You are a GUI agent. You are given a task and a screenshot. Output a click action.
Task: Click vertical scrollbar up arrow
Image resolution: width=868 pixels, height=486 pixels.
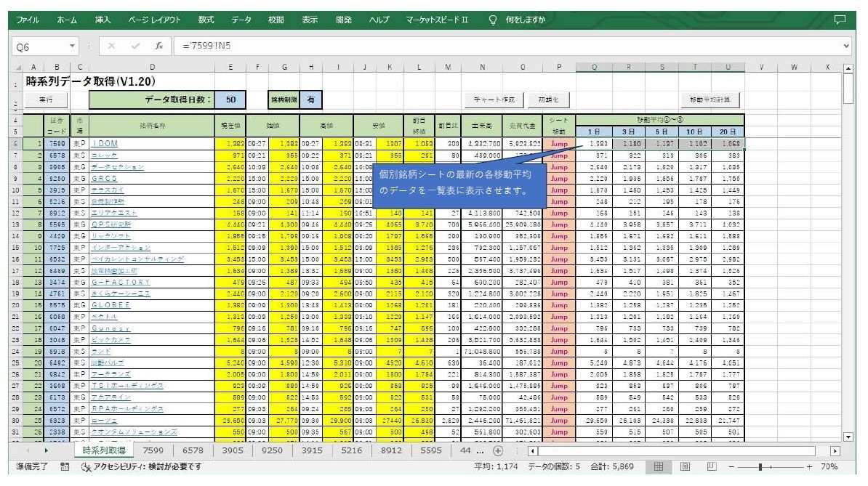click(848, 68)
